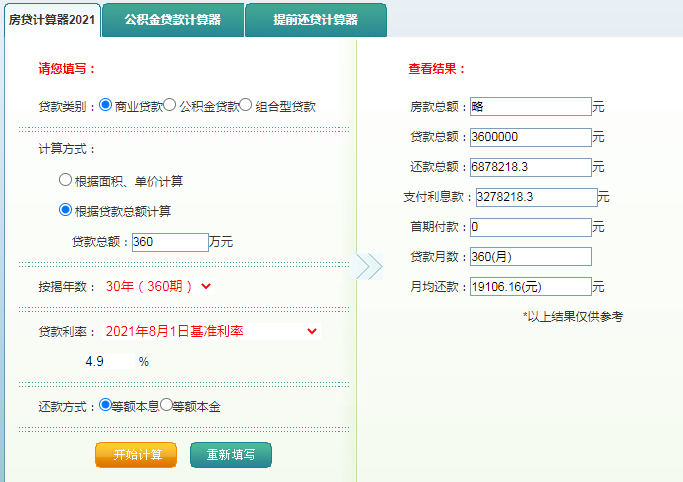Click the double-chevron arrow between the panels
This screenshot has height=482, width=683.
pos(369,266)
